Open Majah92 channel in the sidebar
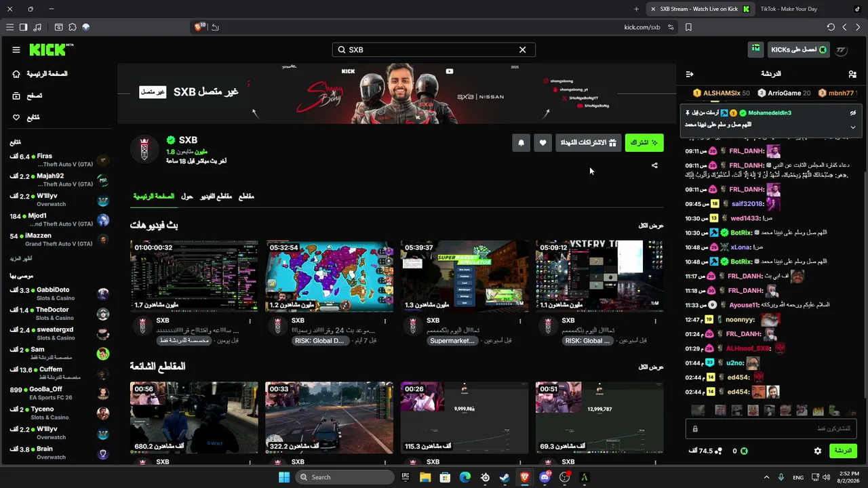Screen dimensions: 868x488 [60, 180]
